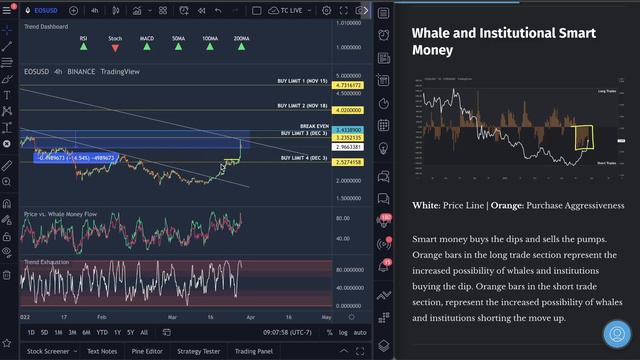The height and width of the screenshot is (360, 640).
Task: Redo the last chart action
Action: click(236, 11)
